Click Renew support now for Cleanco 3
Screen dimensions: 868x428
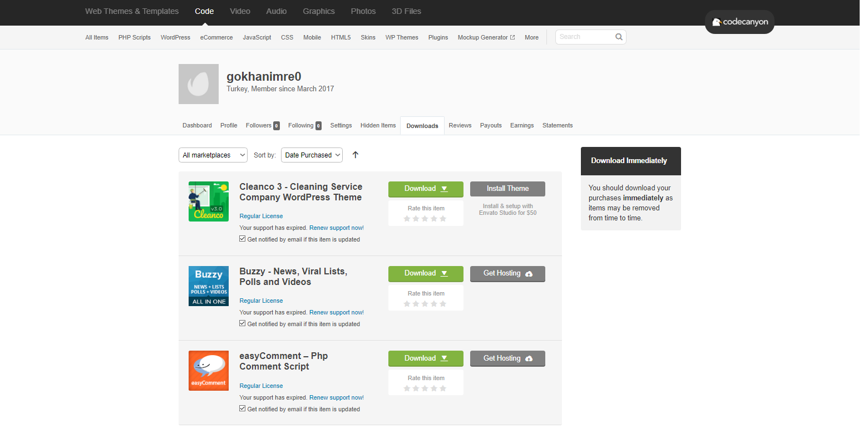[x=337, y=228]
